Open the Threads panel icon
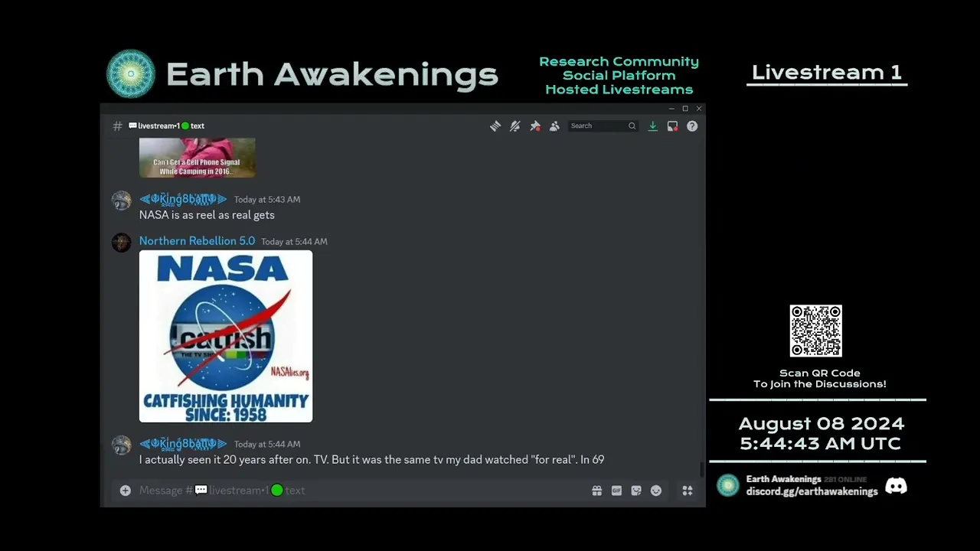Viewport: 980px width, 551px height. pos(495,126)
